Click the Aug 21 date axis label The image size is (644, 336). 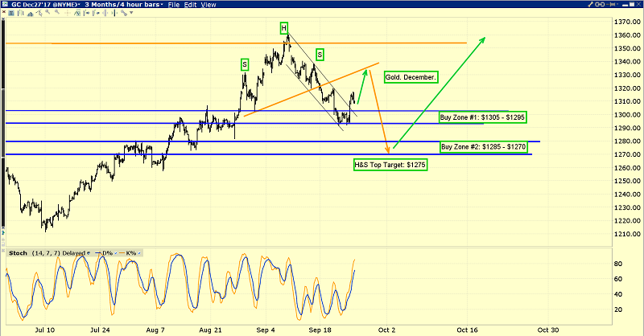210,330
